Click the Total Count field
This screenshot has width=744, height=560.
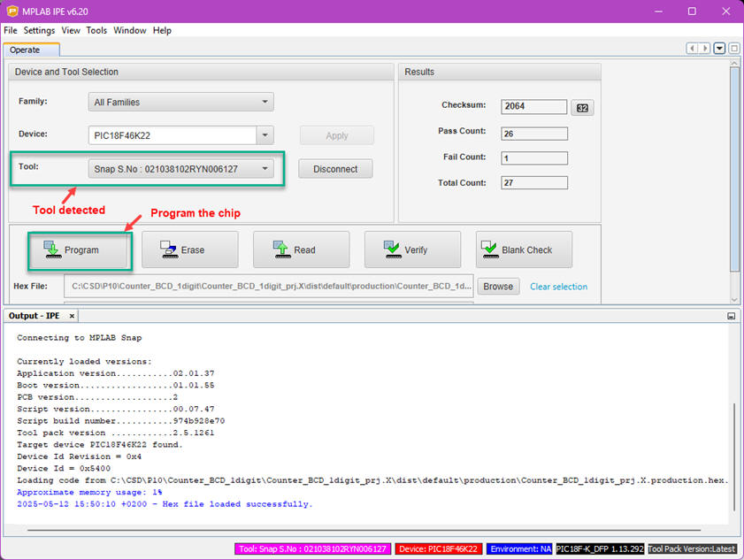(534, 183)
